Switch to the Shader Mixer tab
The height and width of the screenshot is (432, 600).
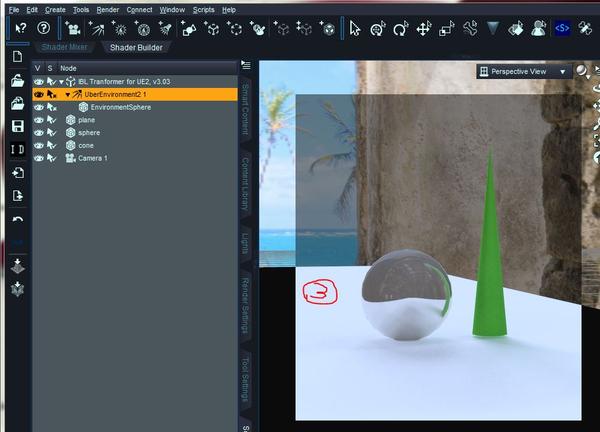(64, 47)
